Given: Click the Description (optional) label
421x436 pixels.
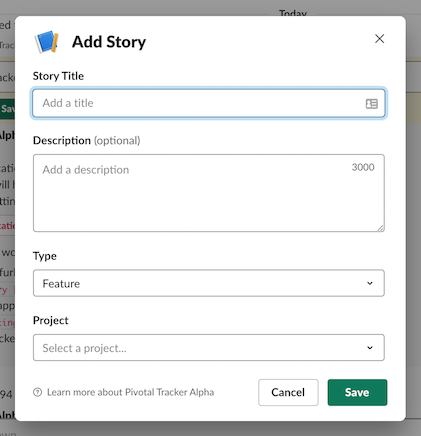Looking at the screenshot, I should point(87,140).
